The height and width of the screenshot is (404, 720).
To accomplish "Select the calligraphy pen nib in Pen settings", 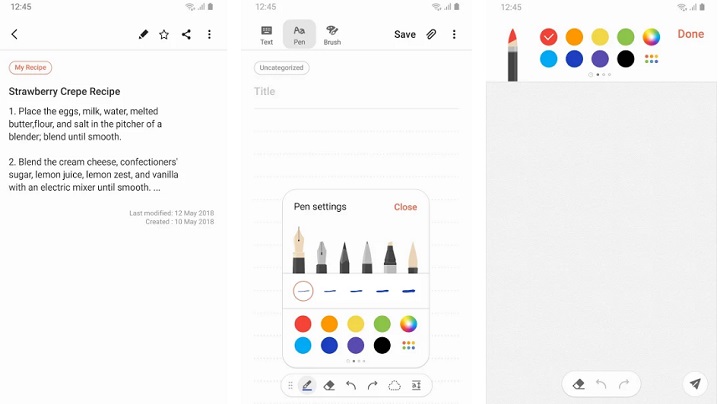I will coord(321,257).
